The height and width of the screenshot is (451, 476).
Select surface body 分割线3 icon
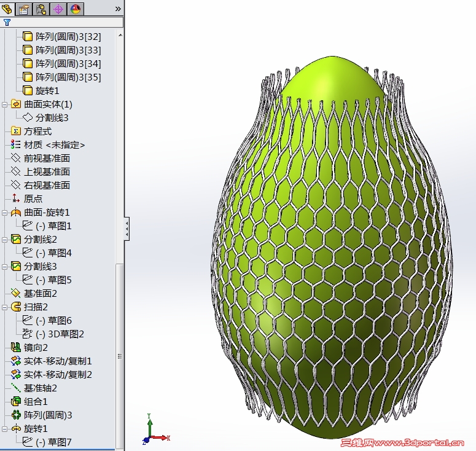(x=28, y=117)
